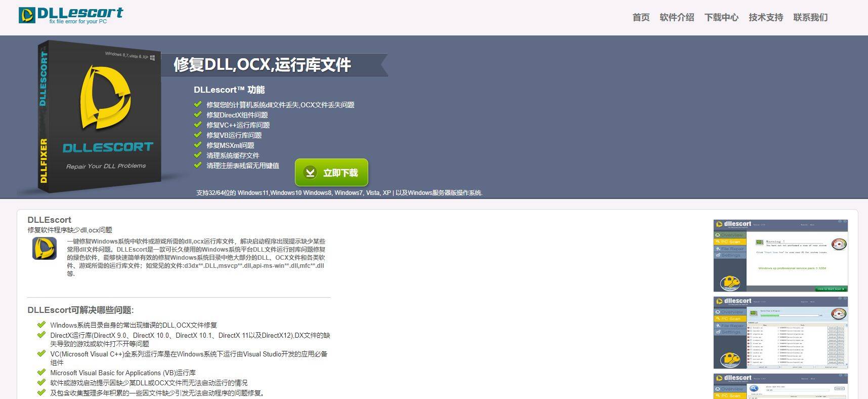Click the DLLEscort section heading
Screen dimensions: 868x399
click(x=49, y=220)
